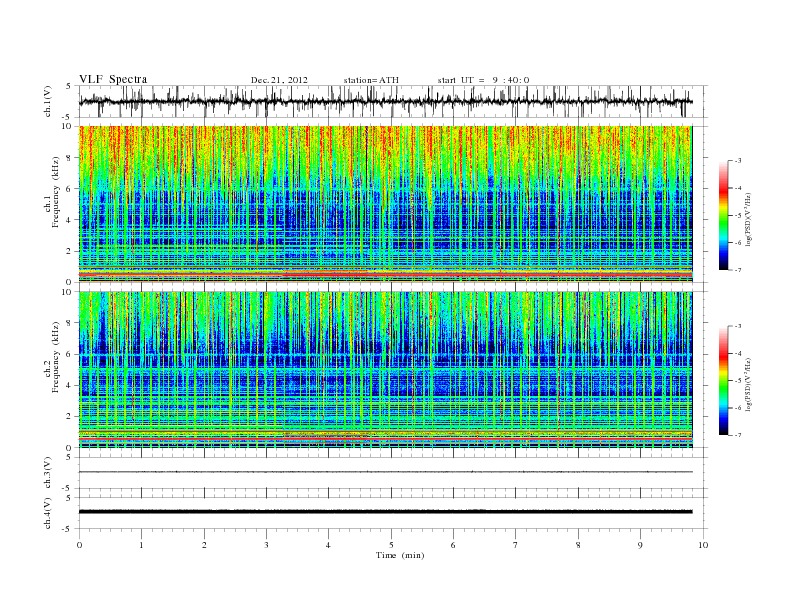Image resolution: width=792 pixels, height=612 pixels.
Task: Click the ch.1 spectrogram colorbar
Action: 723,216
